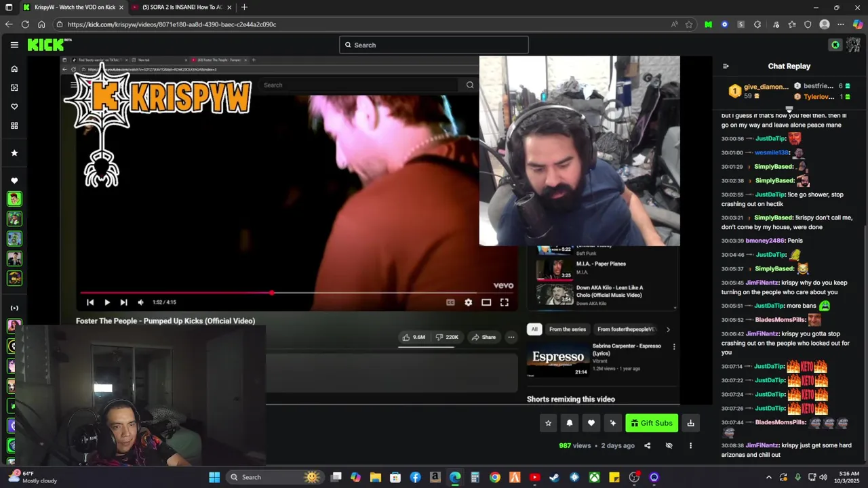Open YouTube more actions three-dot menu
Screen dimensions: 868x488
click(x=511, y=337)
